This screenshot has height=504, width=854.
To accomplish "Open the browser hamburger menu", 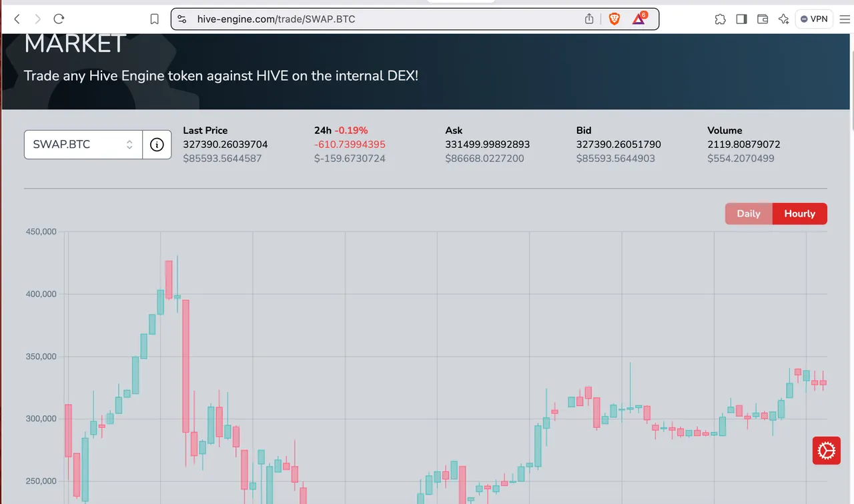I will coord(844,19).
